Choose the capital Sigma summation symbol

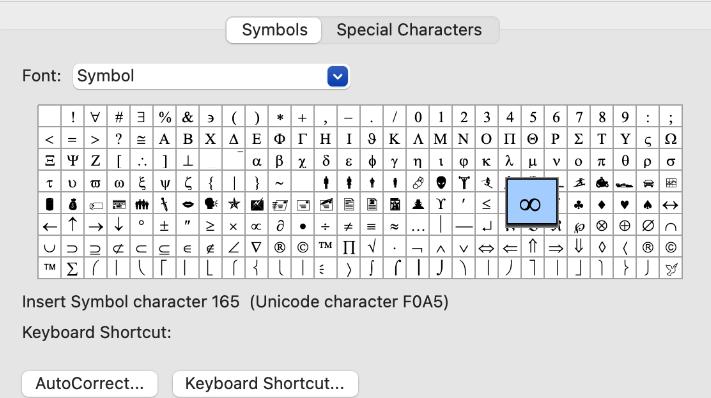click(x=72, y=269)
